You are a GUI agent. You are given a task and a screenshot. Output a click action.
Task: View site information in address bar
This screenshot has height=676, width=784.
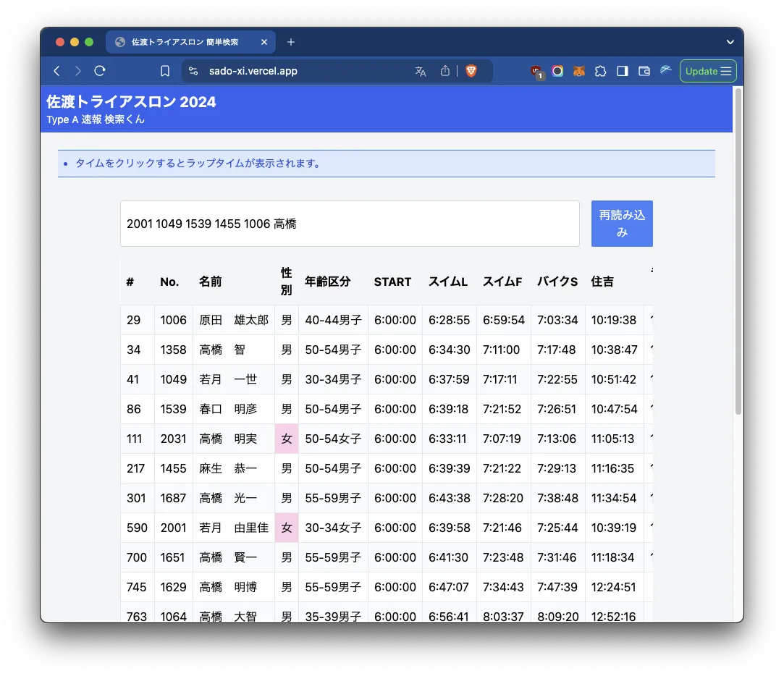tap(193, 71)
